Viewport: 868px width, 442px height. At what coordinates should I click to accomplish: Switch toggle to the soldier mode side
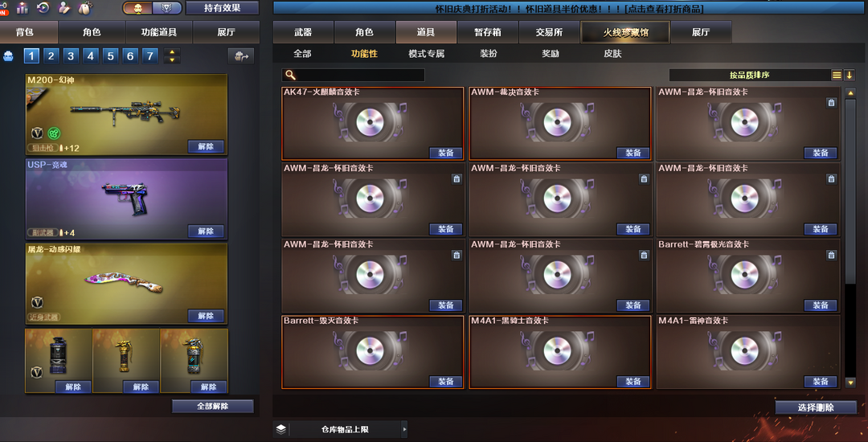pyautogui.click(x=137, y=8)
